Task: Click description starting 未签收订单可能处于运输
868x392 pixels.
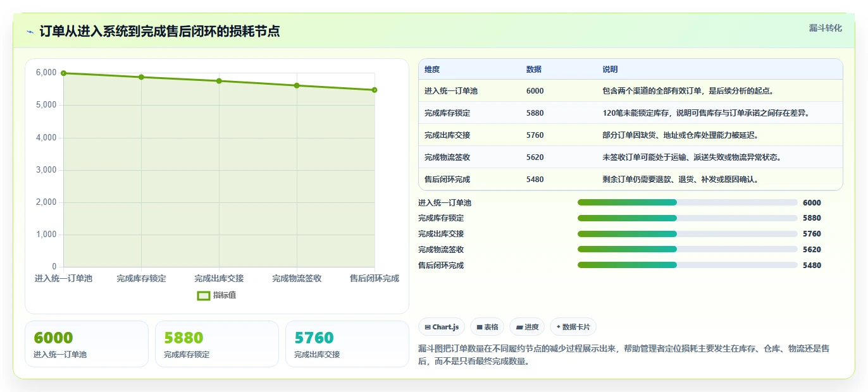Action: click(692, 157)
